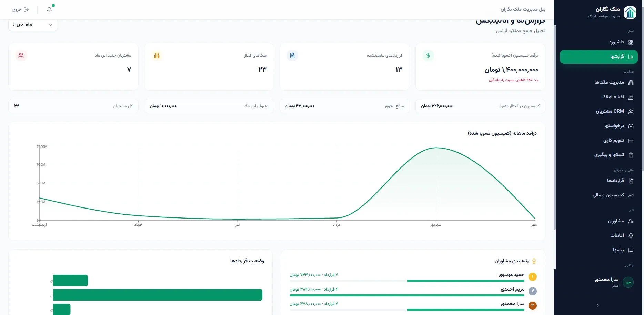Click حمید موسوی ranking progress bar
Screen dimensions: 644x315
coord(407,281)
